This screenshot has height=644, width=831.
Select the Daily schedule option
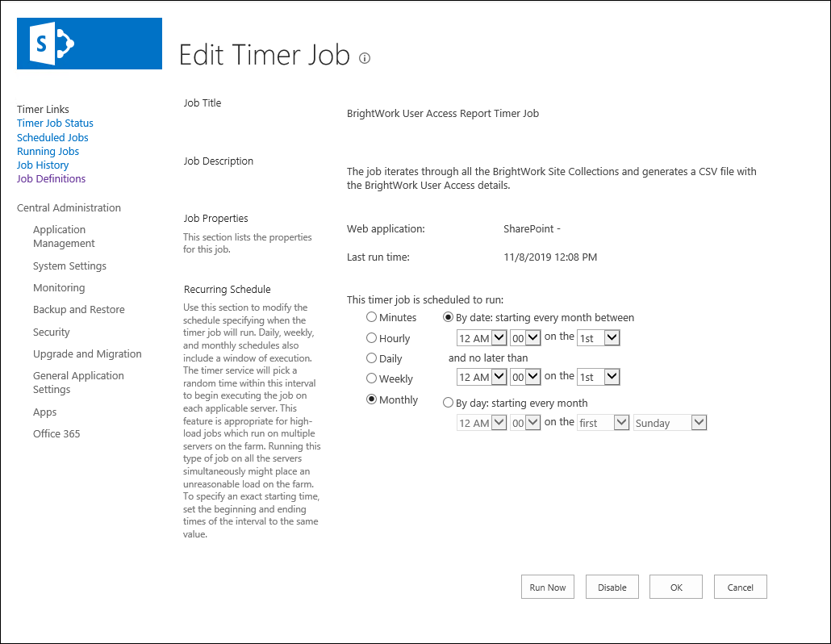click(371, 358)
